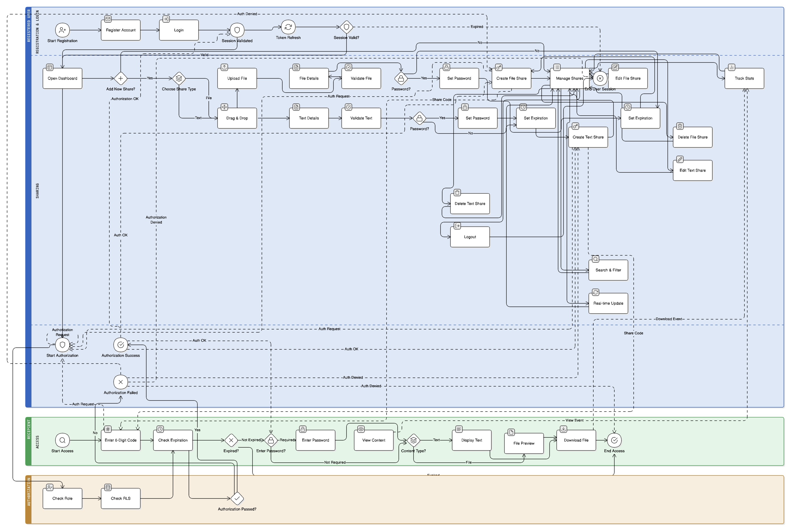
Task: Select the Register Account task box
Action: click(120, 30)
